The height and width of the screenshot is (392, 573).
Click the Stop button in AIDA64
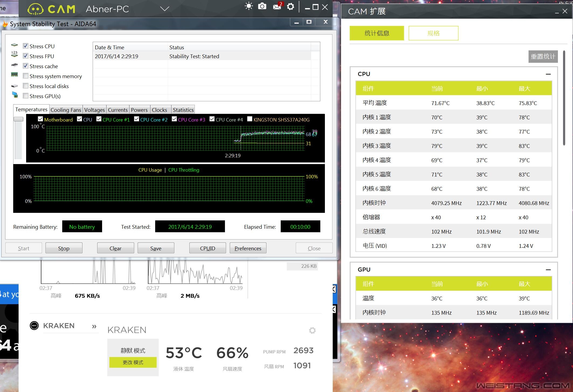63,248
